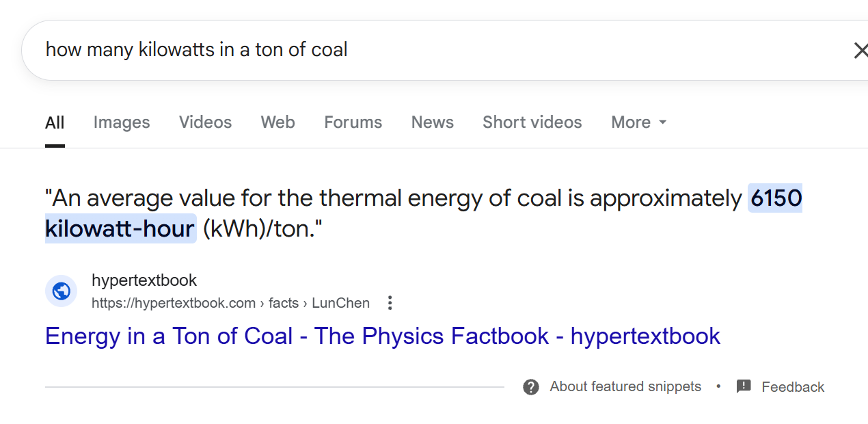The width and height of the screenshot is (868, 424).
Task: Click the hypertextbook globe favicon
Action: pyautogui.click(x=61, y=291)
